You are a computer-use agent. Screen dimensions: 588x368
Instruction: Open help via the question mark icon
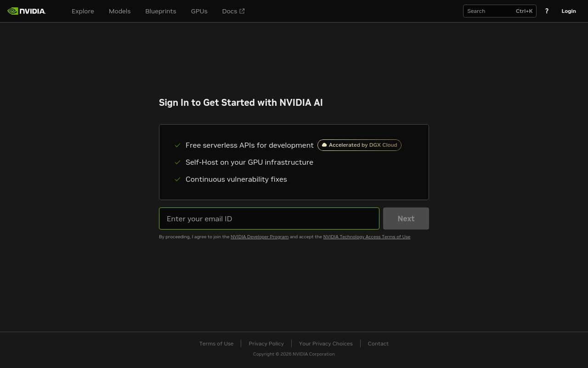click(x=547, y=11)
